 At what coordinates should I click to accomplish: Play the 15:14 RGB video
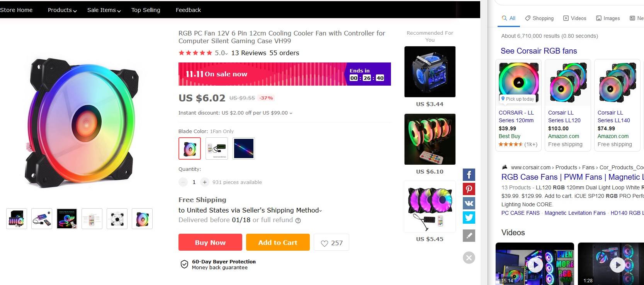(x=535, y=265)
